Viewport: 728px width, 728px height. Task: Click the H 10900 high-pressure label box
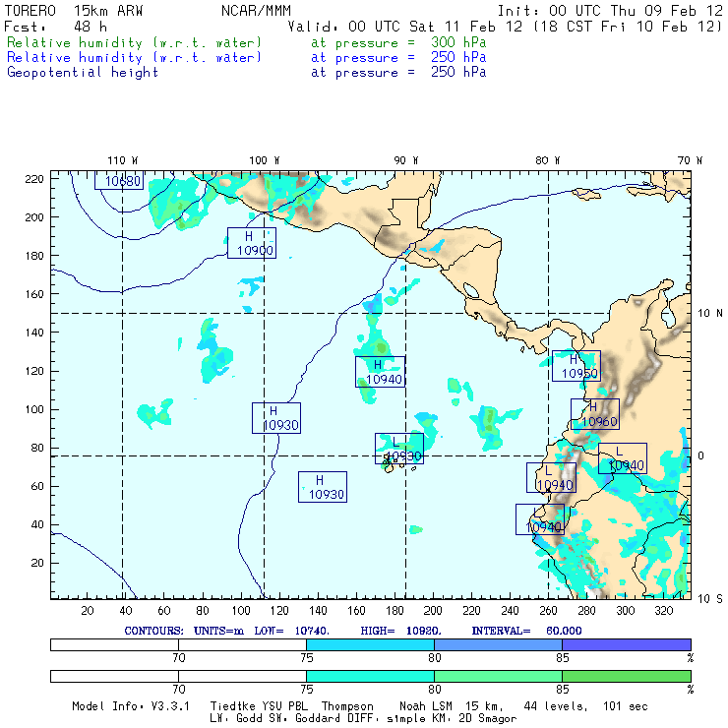[x=251, y=243]
